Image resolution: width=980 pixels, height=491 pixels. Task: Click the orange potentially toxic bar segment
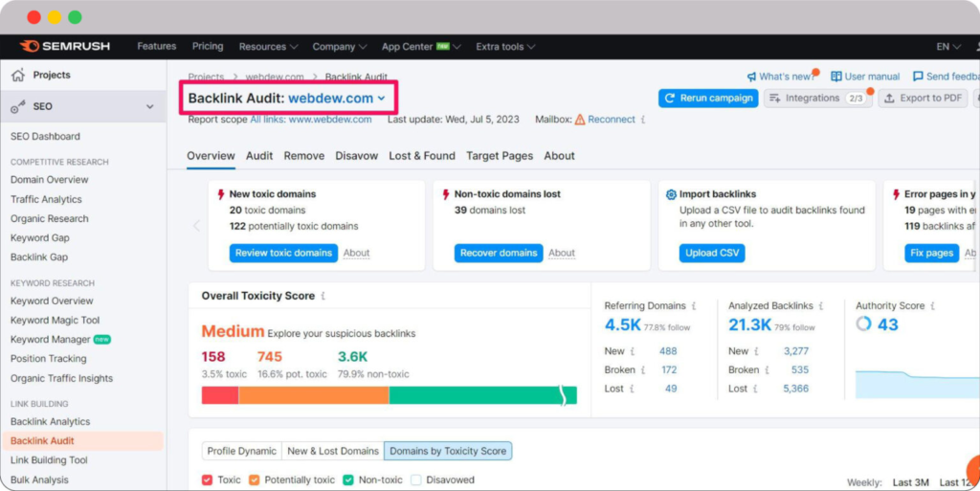(314, 395)
